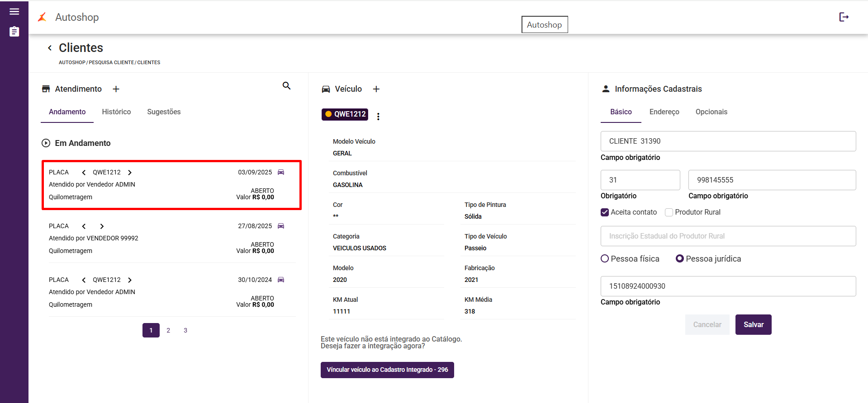This screenshot has height=403, width=868.
Task: Uncheck the Aceita contato checkbox
Action: pos(605,212)
